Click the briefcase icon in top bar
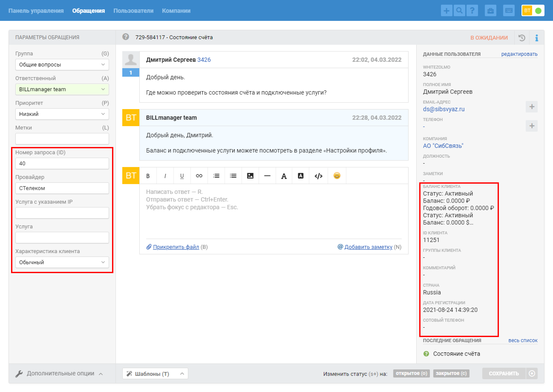The image size is (553, 392). point(490,11)
